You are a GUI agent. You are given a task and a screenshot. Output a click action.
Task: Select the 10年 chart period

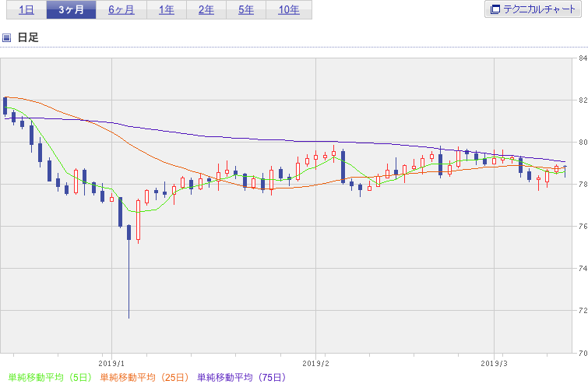289,10
